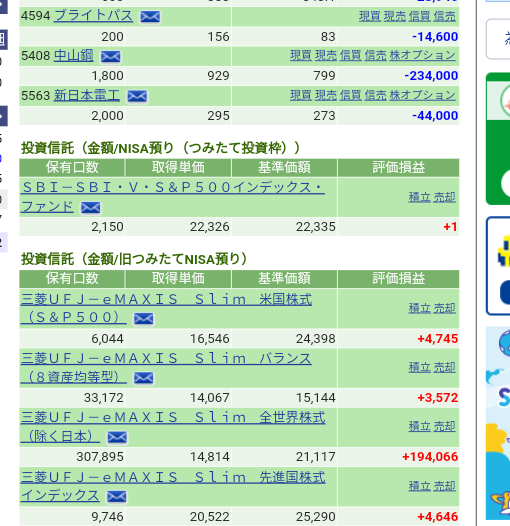Click mail icon next to 新日本電工

pos(137,96)
